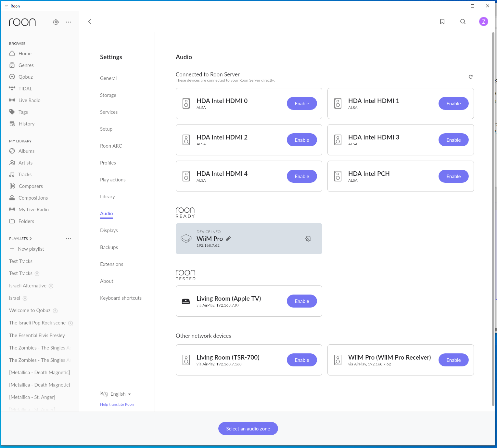497x448 pixels.
Task: Open Artists in My Library
Action: click(21, 163)
